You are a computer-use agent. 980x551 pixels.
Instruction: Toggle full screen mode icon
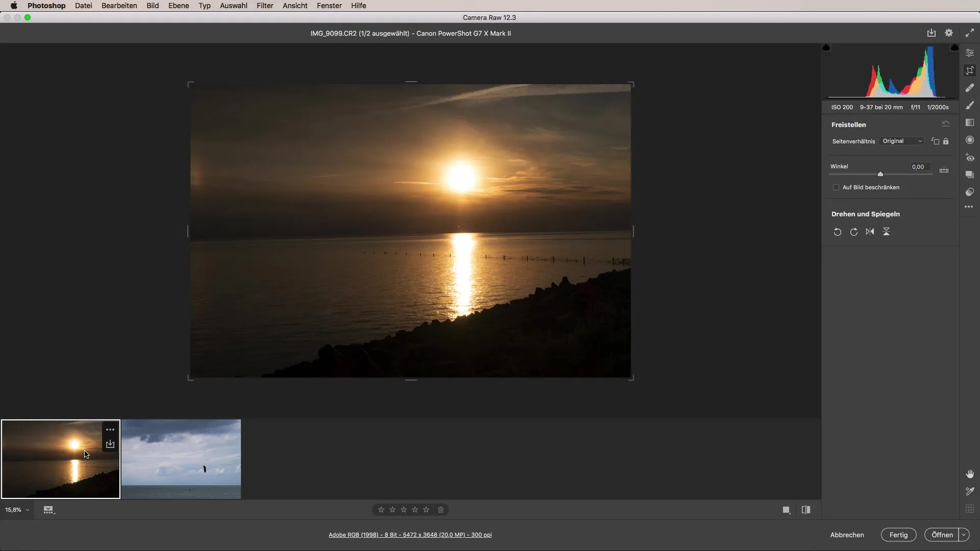tap(970, 33)
